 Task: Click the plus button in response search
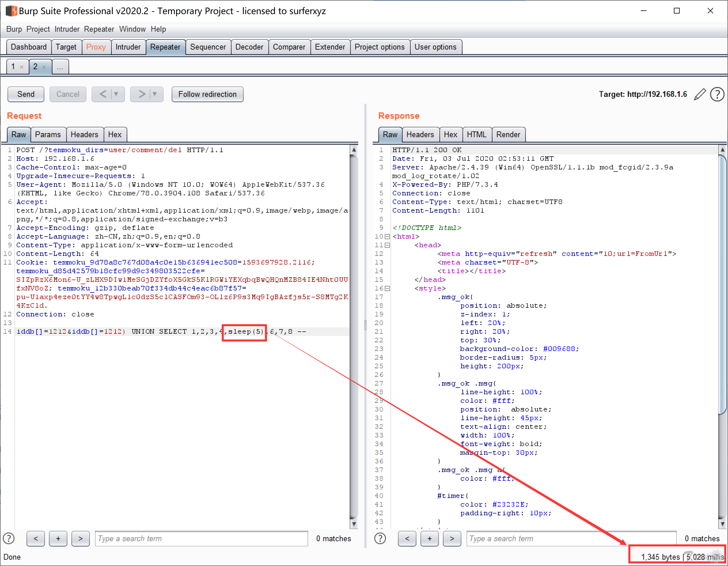pyautogui.click(x=429, y=539)
